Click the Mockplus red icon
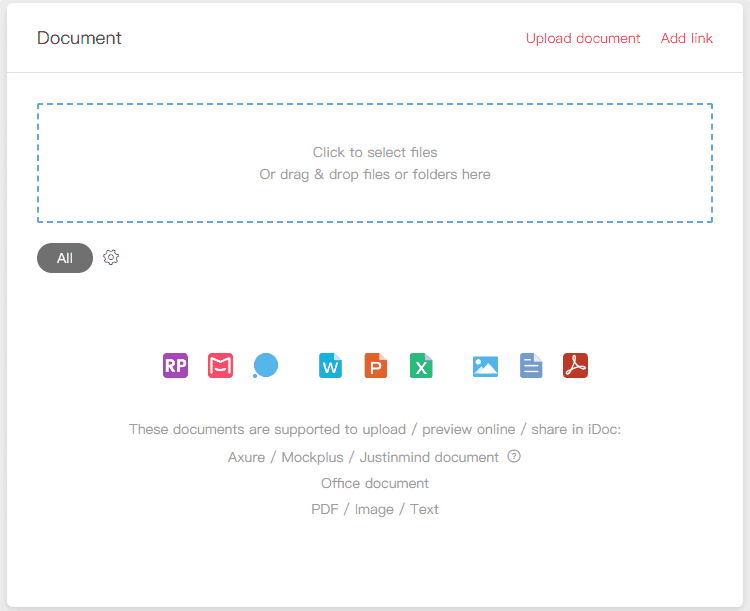 221,366
